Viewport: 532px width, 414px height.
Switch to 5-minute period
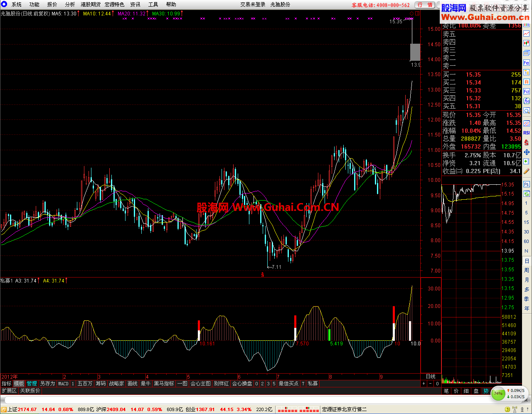527,213
